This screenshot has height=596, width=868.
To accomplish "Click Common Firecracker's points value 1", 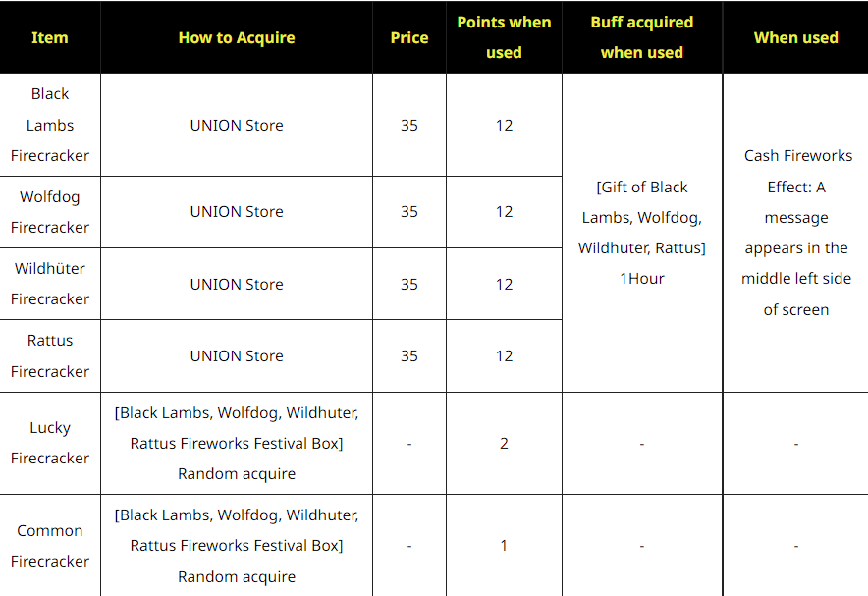I will (x=504, y=545).
